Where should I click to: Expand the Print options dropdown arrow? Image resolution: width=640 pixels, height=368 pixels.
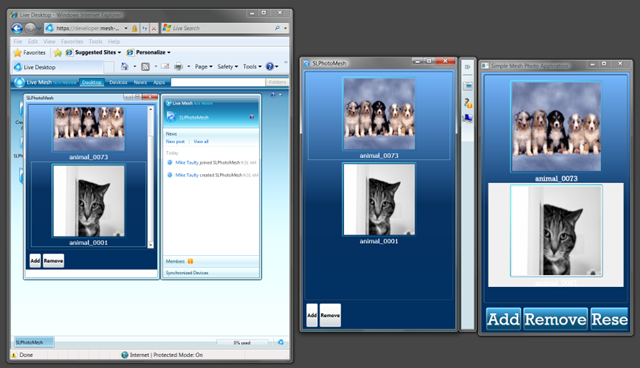pyautogui.click(x=189, y=67)
